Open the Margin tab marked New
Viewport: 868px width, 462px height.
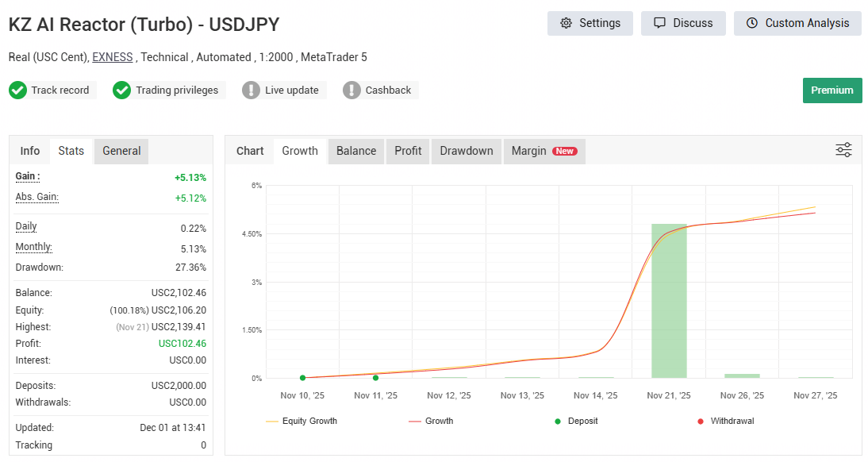pyautogui.click(x=543, y=150)
